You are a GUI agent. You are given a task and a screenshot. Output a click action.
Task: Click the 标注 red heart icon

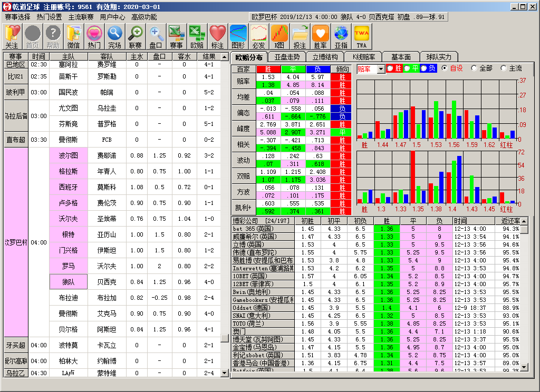(218, 37)
